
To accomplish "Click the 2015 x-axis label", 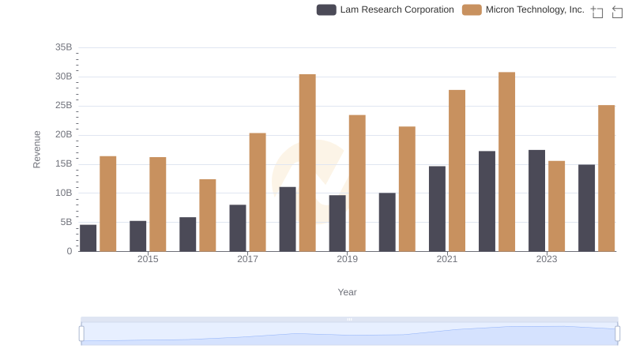I will pyautogui.click(x=148, y=259).
